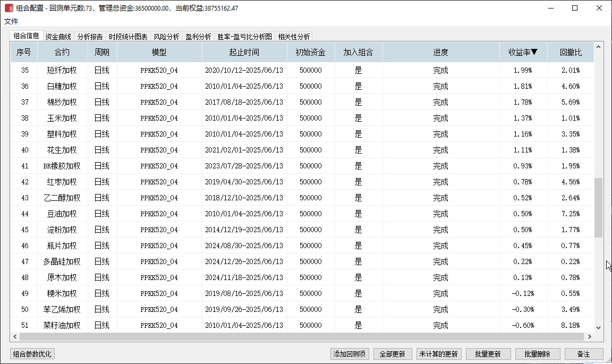Open the 备注 button

[583, 354]
